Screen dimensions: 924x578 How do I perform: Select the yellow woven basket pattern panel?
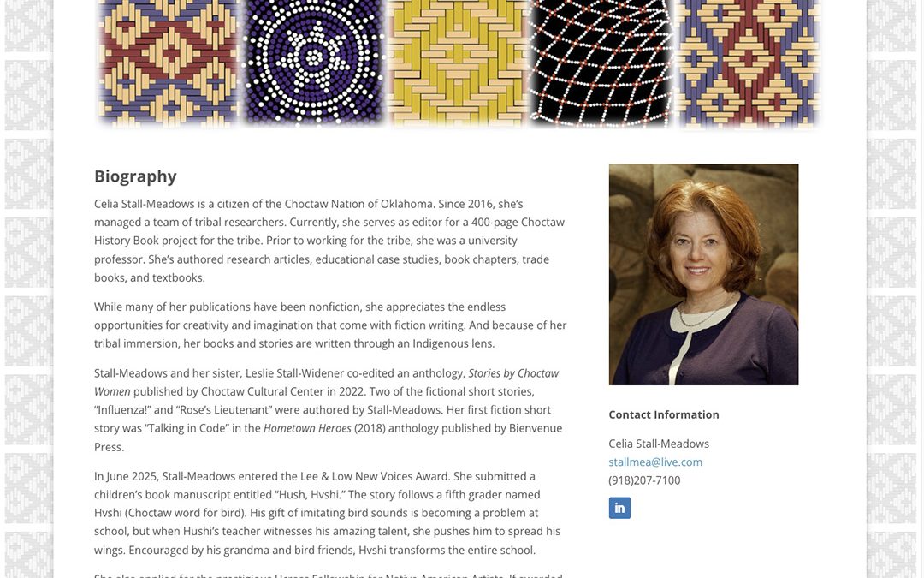click(x=458, y=60)
